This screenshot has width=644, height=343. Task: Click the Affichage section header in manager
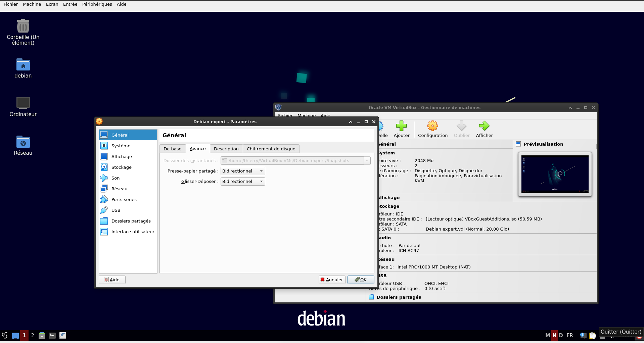click(x=389, y=197)
